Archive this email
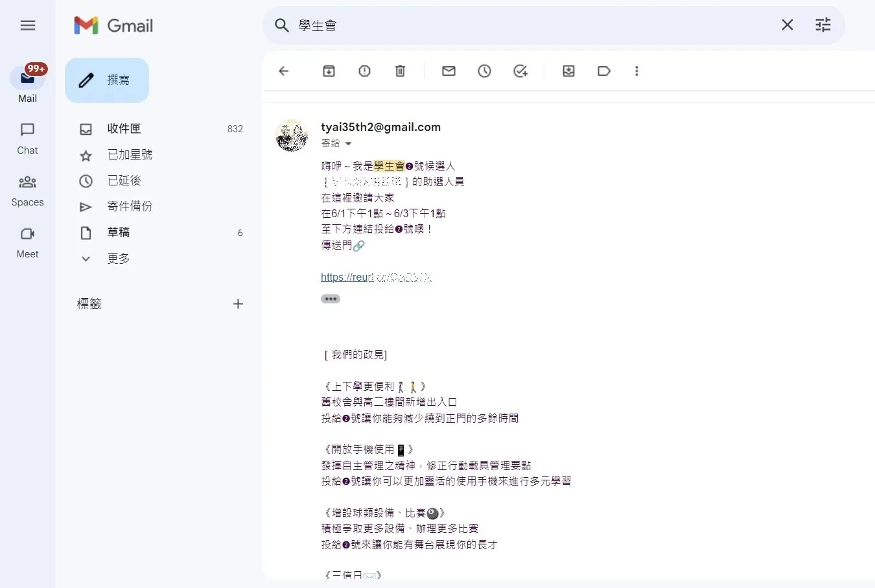 329,71
